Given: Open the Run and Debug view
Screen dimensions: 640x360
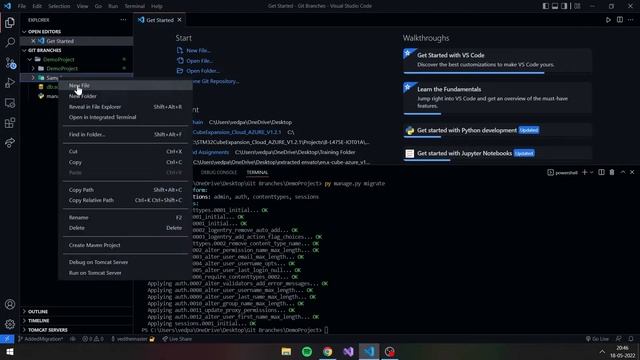Looking at the screenshot, I should pos(10,82).
